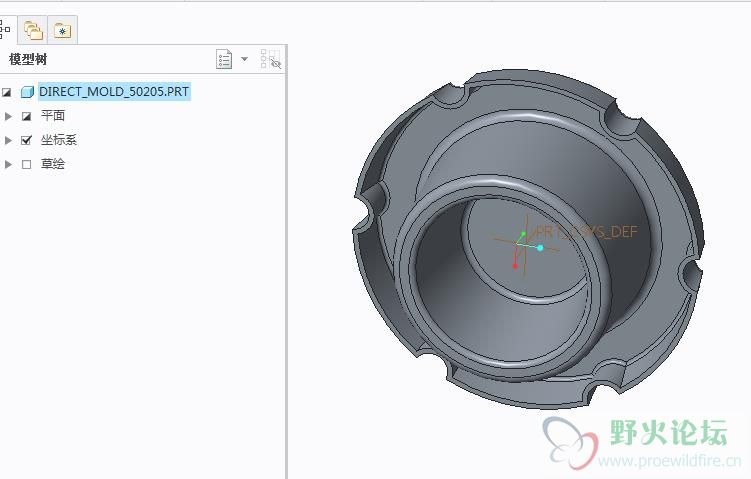The width and height of the screenshot is (751, 479).
Task: Open the Folder Browser tab
Action: click(x=33, y=30)
